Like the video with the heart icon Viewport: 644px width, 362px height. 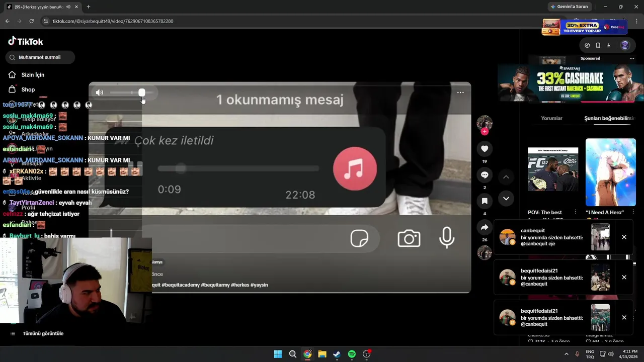click(x=485, y=149)
